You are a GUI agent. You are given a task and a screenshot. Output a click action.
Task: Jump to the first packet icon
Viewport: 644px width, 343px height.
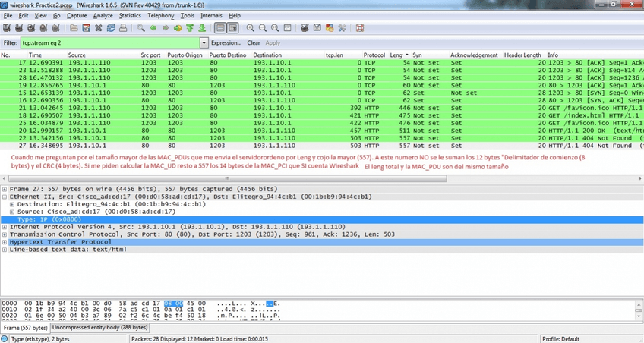(x=191, y=28)
